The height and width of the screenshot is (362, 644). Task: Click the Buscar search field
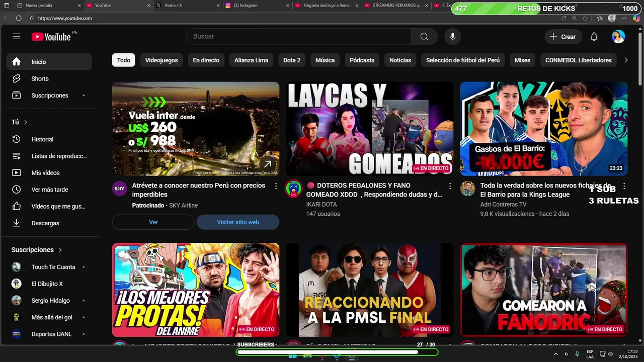pos(299,37)
